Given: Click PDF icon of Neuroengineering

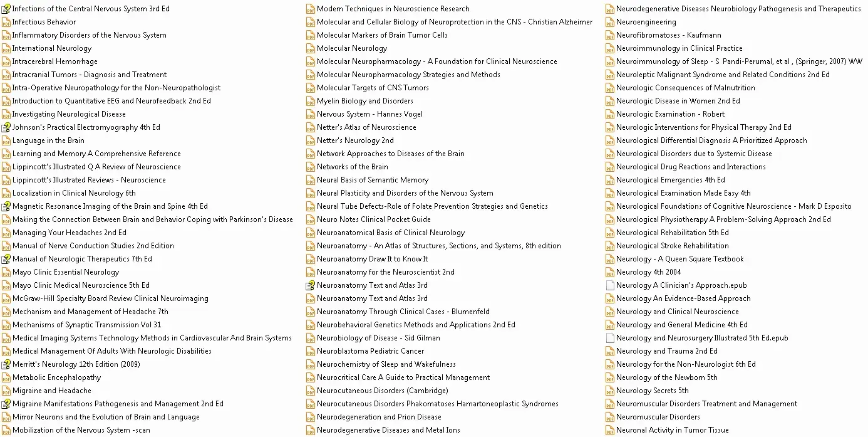Looking at the screenshot, I should click(x=610, y=22).
